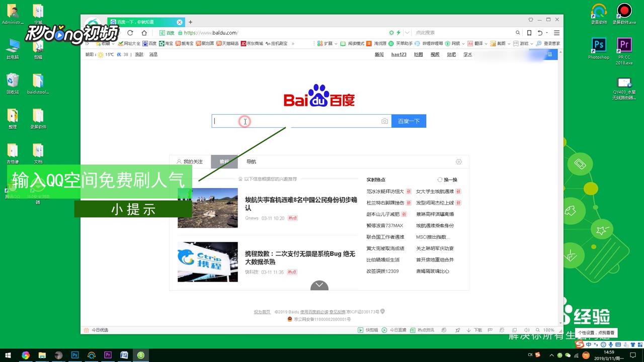Viewport: 644px width, 362px height.
Task: Click the undo-close-tab arrow icon
Action: tap(540, 33)
